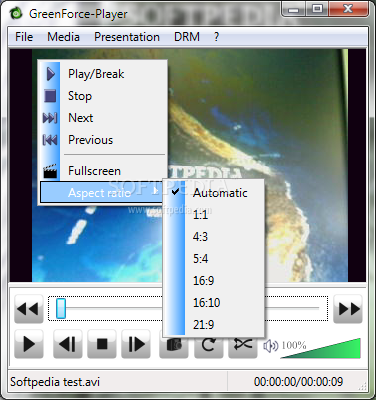Click the 00:00:00/00:00:09 time display
The width and height of the screenshot is (376, 400).
[298, 382]
